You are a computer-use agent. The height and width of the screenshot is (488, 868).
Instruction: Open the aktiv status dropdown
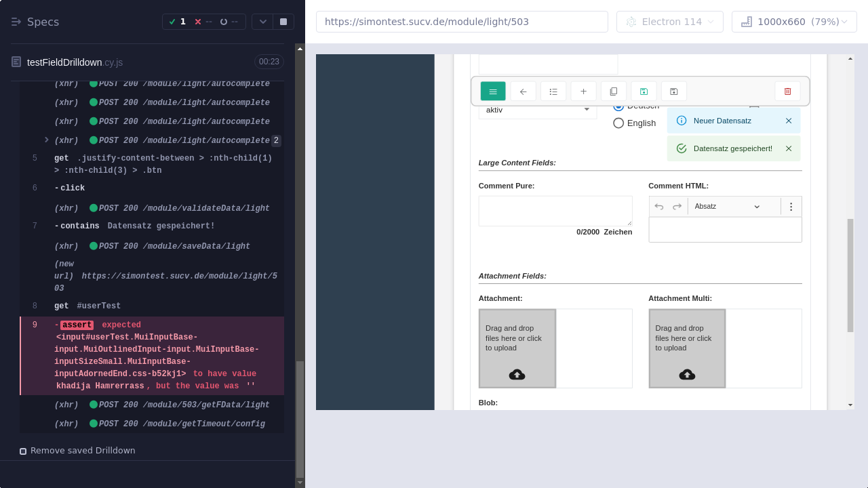click(x=538, y=110)
